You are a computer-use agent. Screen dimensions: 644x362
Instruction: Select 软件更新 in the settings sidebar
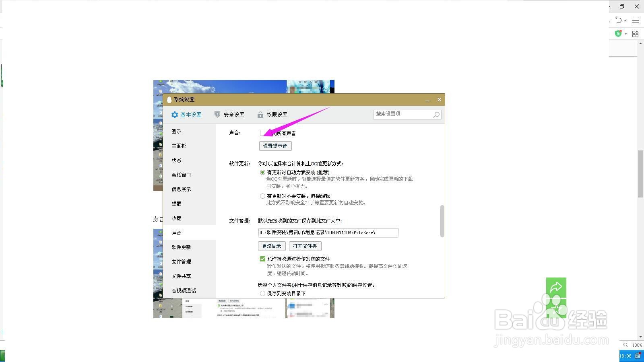pos(190,247)
